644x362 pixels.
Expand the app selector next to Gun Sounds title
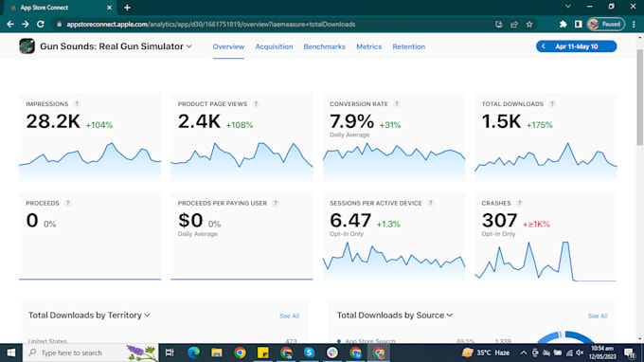(x=188, y=46)
